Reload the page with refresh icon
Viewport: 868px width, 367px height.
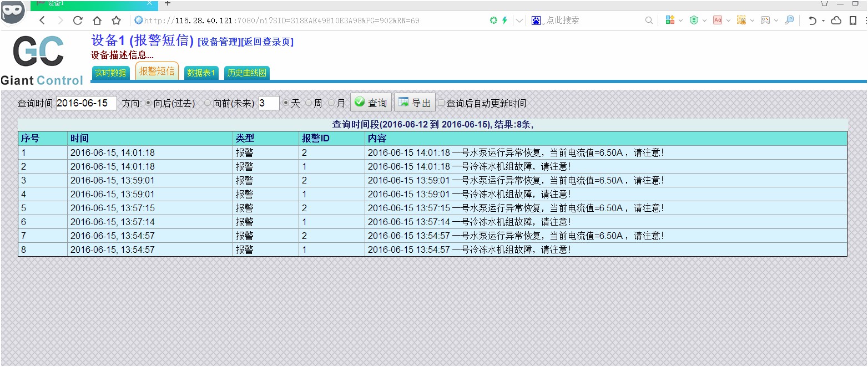click(x=78, y=21)
